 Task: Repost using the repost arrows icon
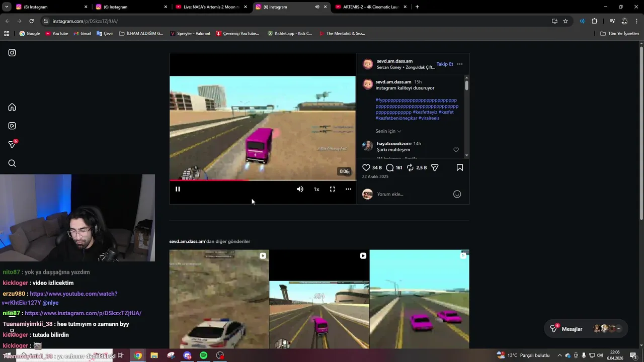(x=410, y=167)
